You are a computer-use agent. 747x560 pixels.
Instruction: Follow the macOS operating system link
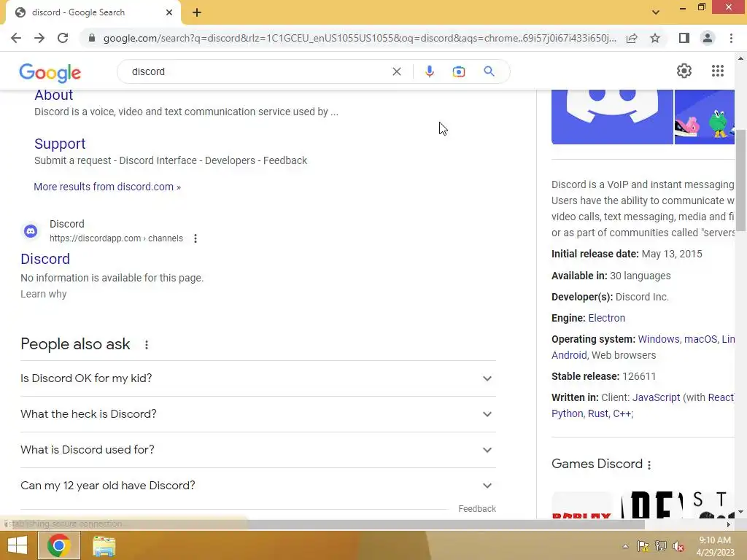(x=700, y=339)
